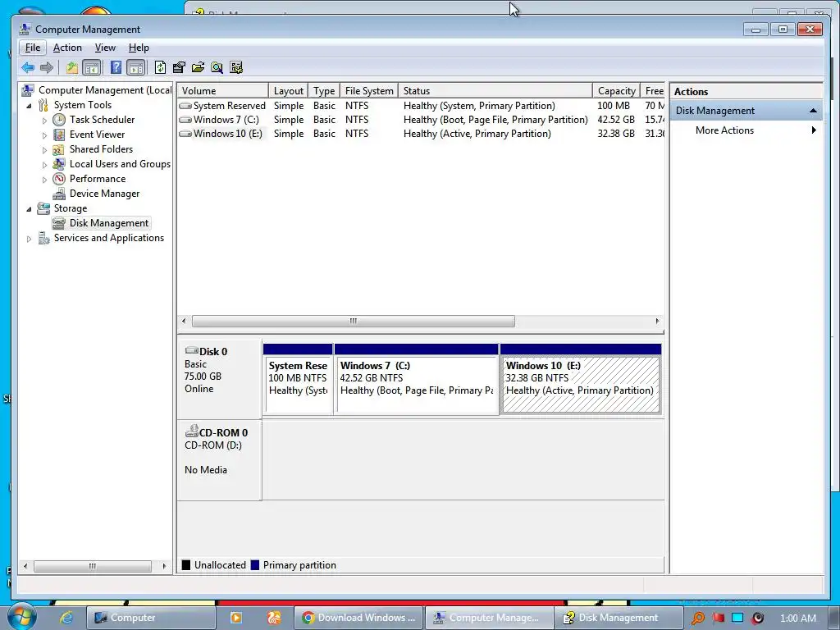
Task: Expand Services and Applications node
Action: (x=30, y=239)
